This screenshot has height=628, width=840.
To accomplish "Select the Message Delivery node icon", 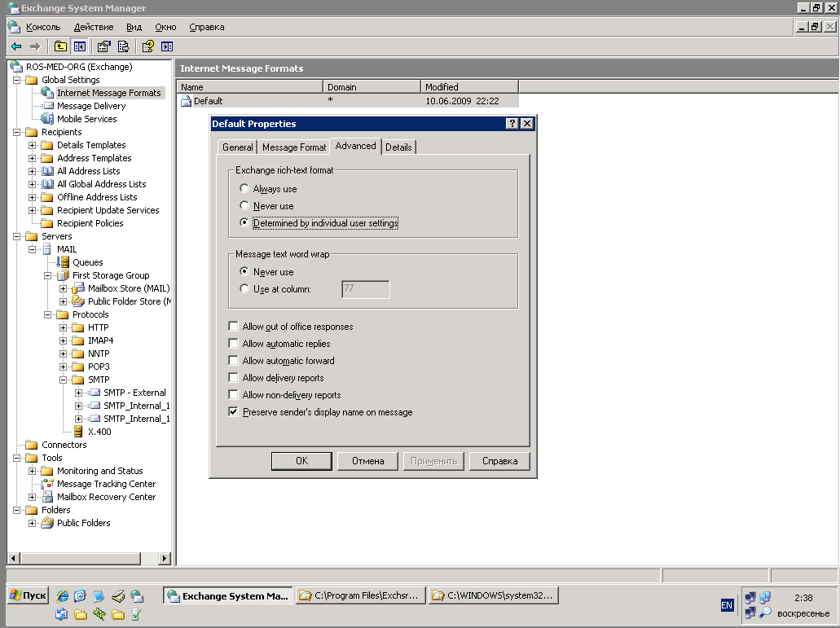I will coord(48,106).
